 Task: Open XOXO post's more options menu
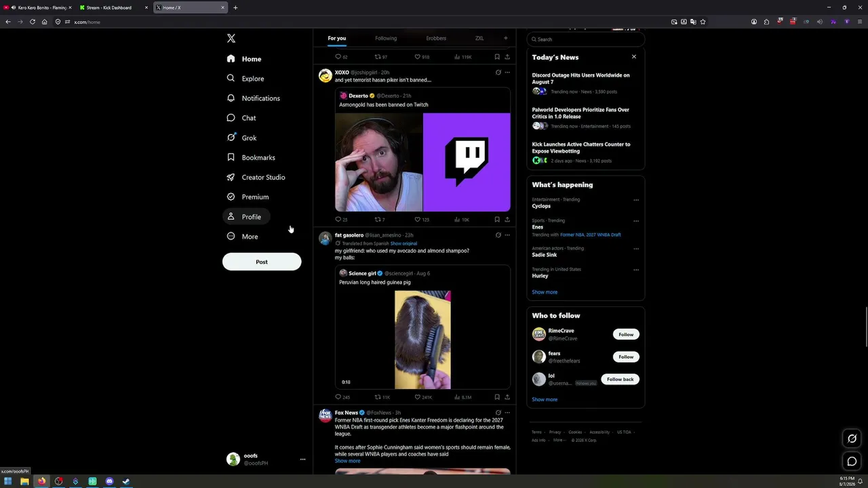[x=507, y=73]
